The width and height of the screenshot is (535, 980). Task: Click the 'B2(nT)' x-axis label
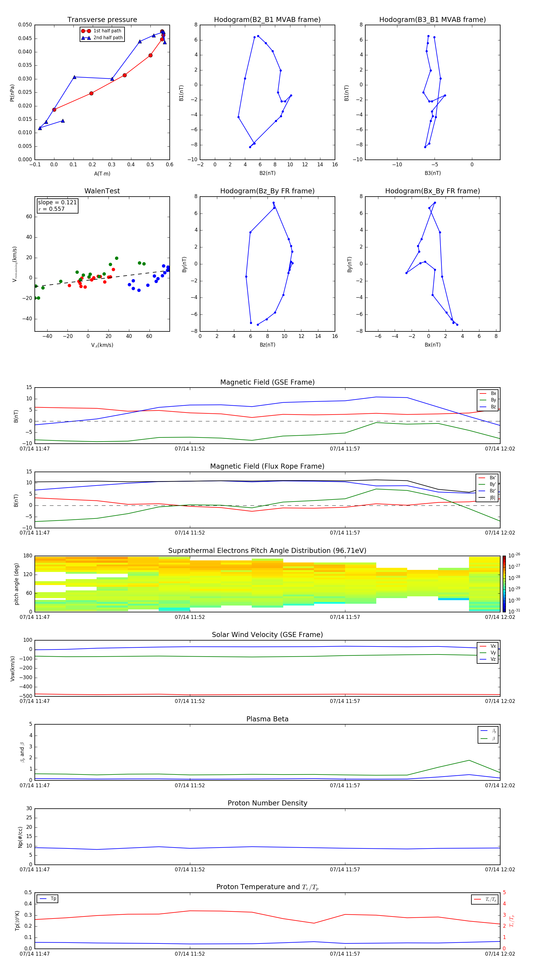point(267,173)
